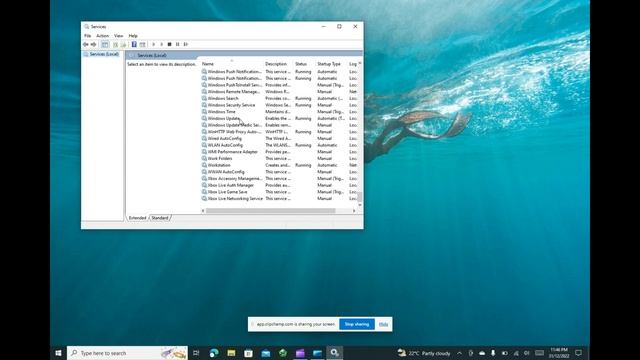Open the Help menu
Viewport: 640px width, 360px height.
click(133, 36)
